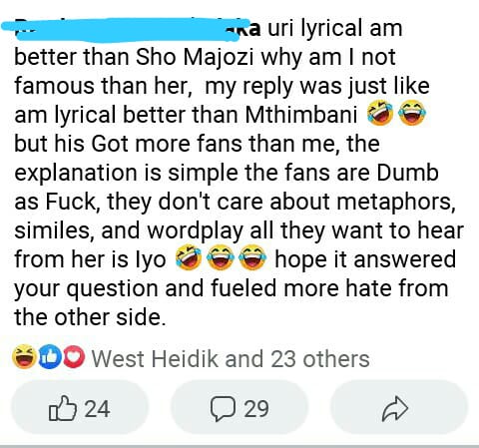Click the tilted laughing emoji right after Iyo
The width and height of the screenshot is (479, 448).
[x=189, y=258]
